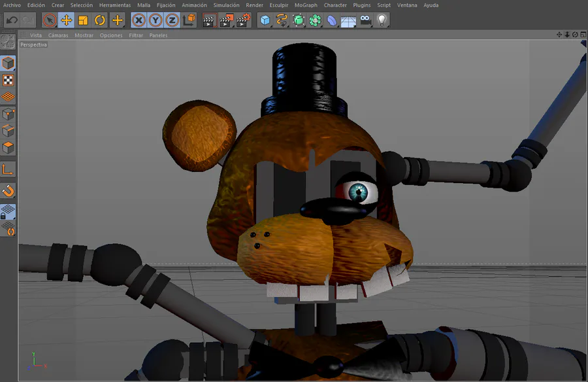Open the Esculpir menu
Screen dimensions: 588x382
279,5
